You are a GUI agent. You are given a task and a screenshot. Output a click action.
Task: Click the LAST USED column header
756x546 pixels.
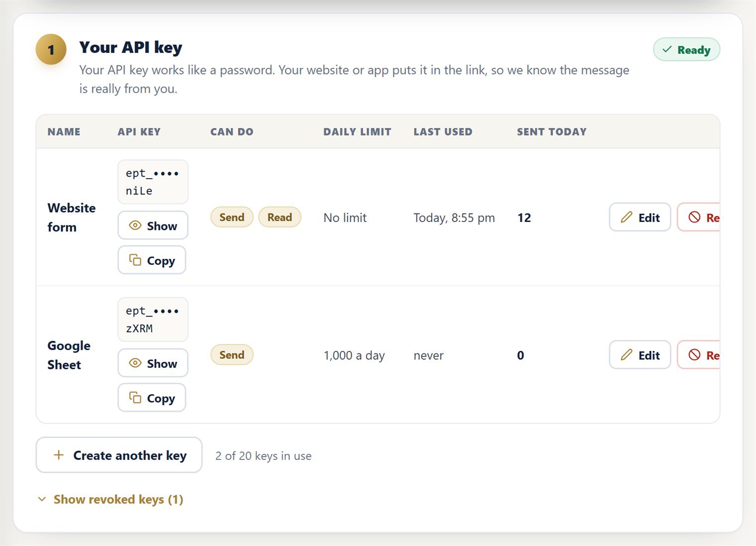coord(443,132)
